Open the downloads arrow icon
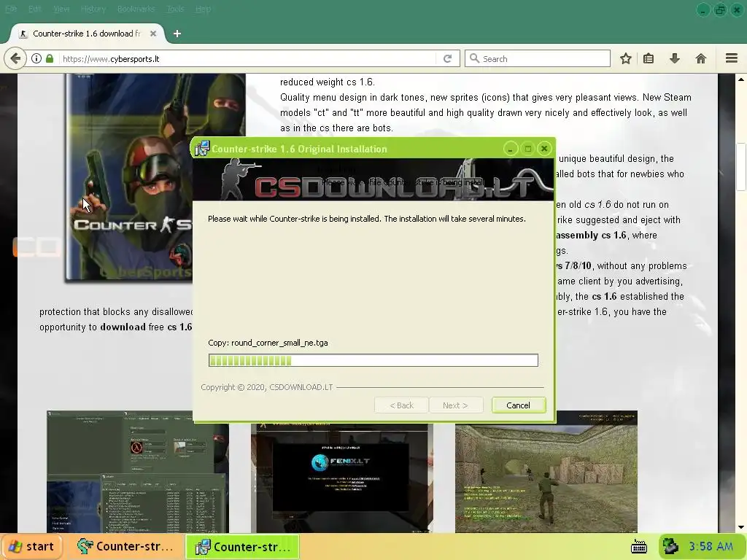Viewport: 747px width, 560px height. pyautogui.click(x=674, y=58)
